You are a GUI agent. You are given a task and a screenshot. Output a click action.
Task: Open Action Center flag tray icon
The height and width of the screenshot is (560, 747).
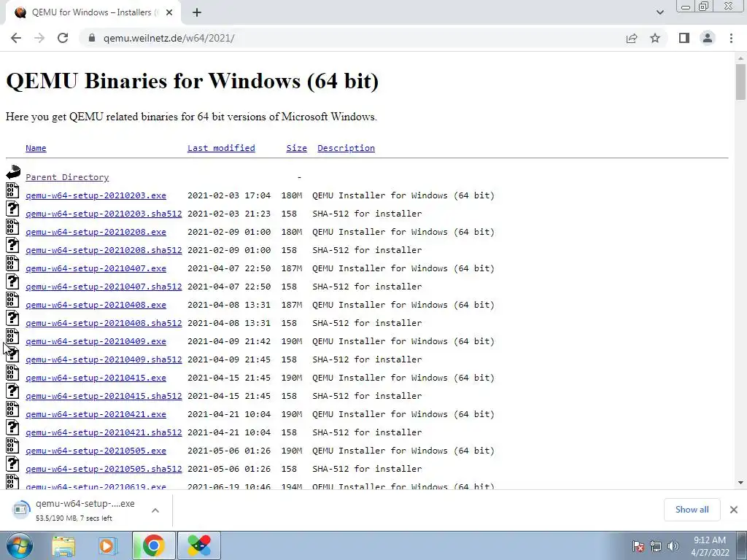click(638, 546)
